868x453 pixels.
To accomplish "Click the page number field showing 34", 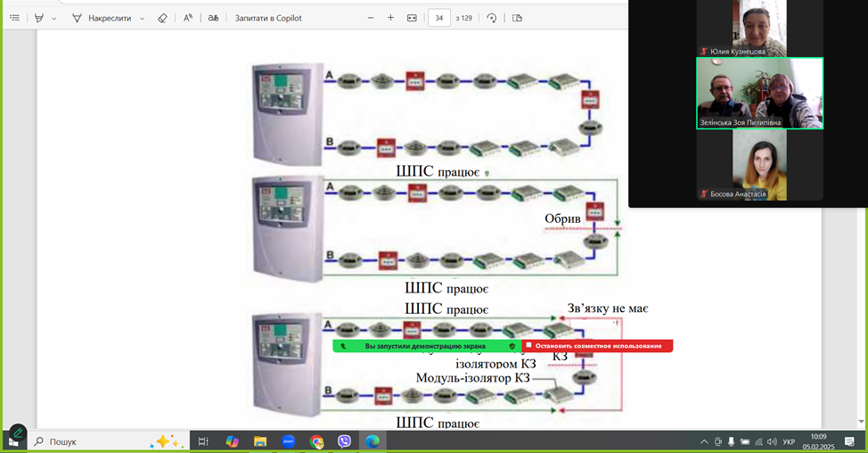I will click(438, 18).
